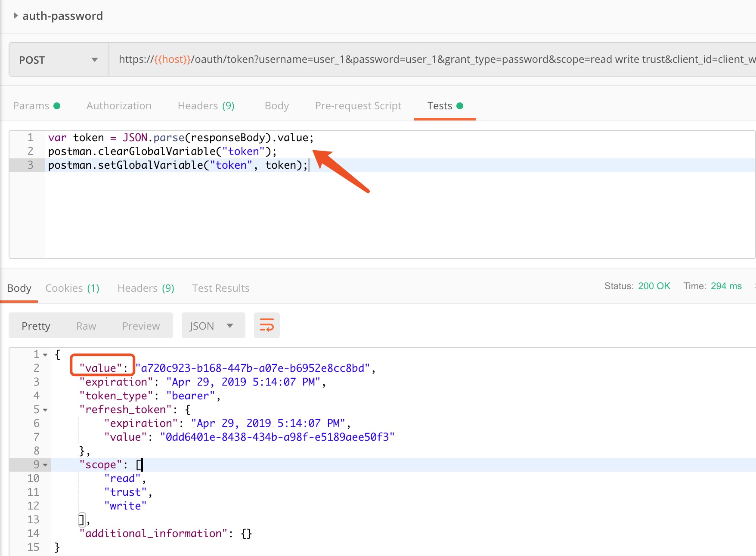
Task: Click the nested expiration key on line 6
Action: click(141, 423)
